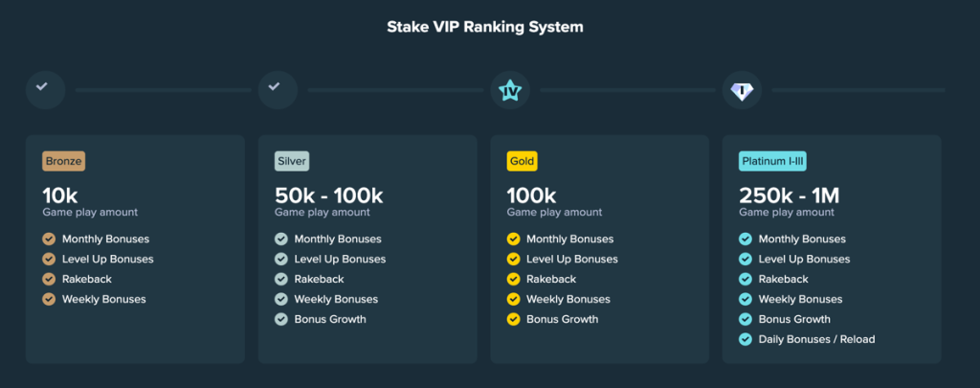The width and height of the screenshot is (980, 388).
Task: Click Silver Bonus Growth check icon
Action: coord(281,319)
